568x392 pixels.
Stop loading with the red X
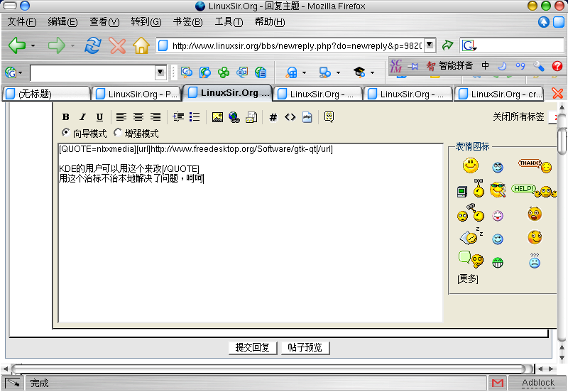click(x=118, y=45)
